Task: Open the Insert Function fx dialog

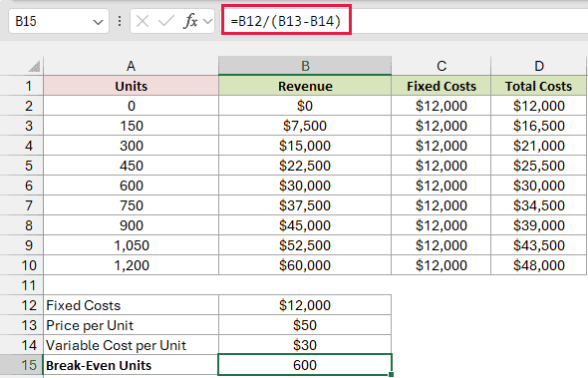Action: click(190, 21)
